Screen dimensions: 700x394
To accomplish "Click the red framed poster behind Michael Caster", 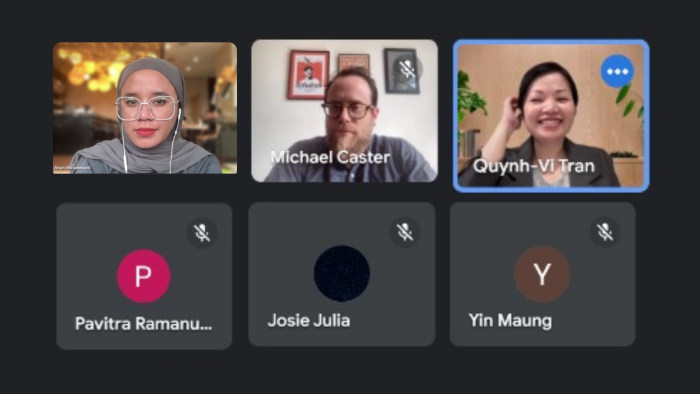I will pos(308,75).
